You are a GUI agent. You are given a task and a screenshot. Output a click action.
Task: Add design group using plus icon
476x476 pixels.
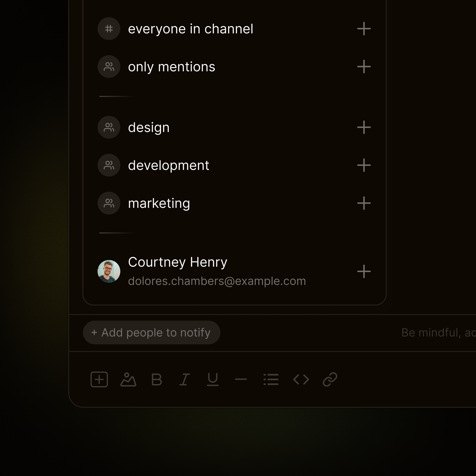coord(364,127)
